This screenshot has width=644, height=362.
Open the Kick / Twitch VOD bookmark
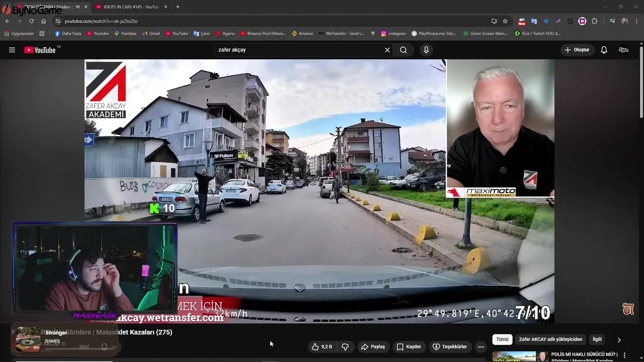click(537, 34)
